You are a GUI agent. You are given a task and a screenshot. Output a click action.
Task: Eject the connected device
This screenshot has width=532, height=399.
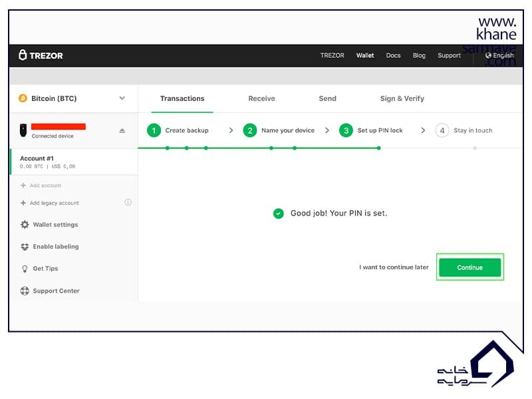click(122, 130)
